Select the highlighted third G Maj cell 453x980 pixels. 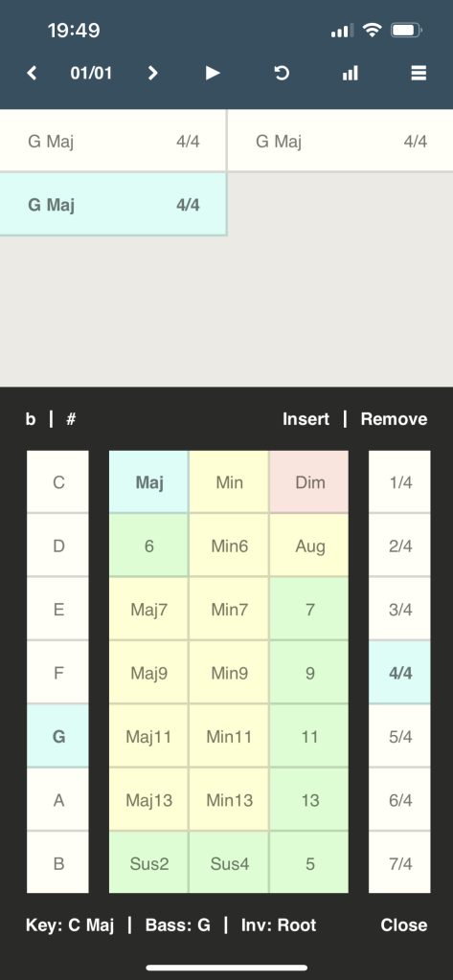pyautogui.click(x=113, y=205)
